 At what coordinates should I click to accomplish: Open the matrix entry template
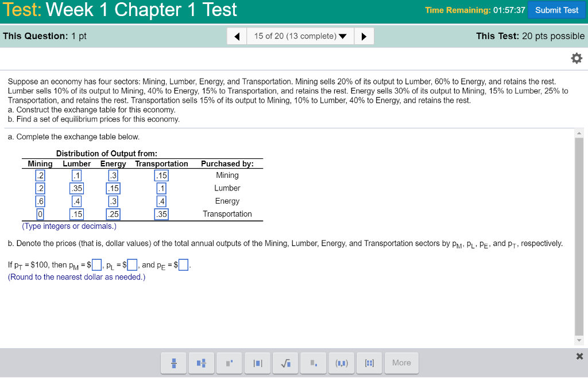369,363
